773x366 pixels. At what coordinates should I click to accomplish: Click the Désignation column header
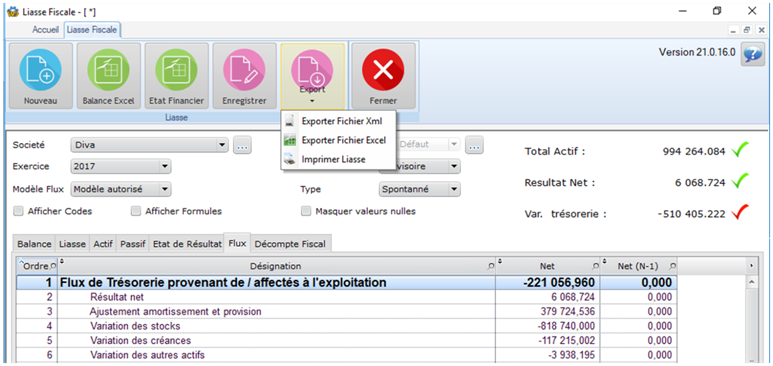(x=276, y=266)
